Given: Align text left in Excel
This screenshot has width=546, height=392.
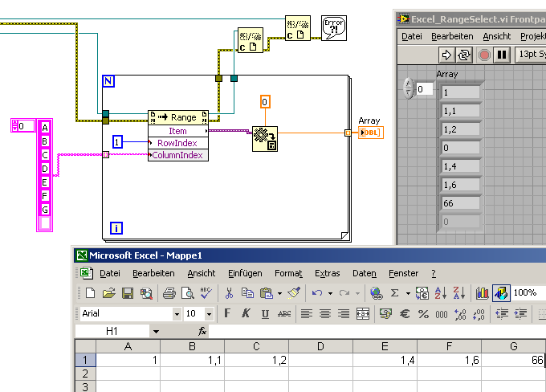Looking at the screenshot, I should pyautogui.click(x=307, y=314).
